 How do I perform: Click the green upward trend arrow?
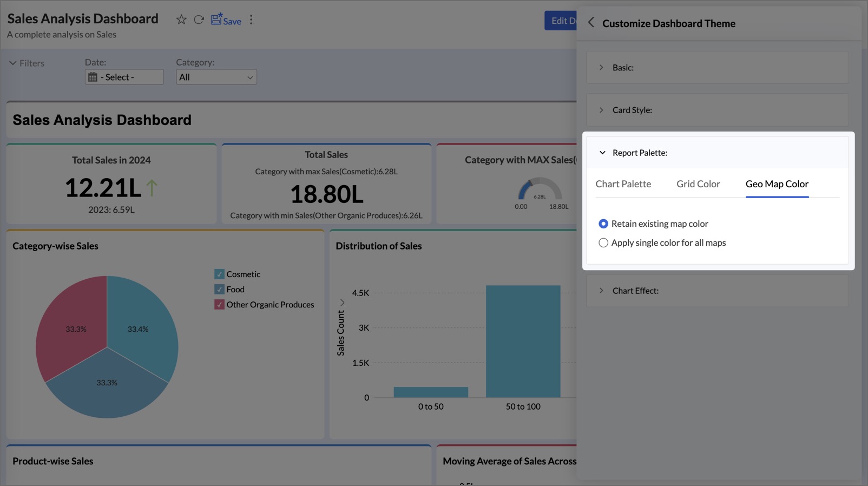(x=152, y=188)
